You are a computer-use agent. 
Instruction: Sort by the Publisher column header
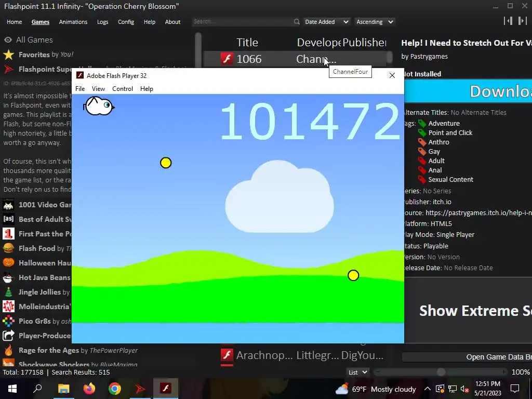click(364, 43)
